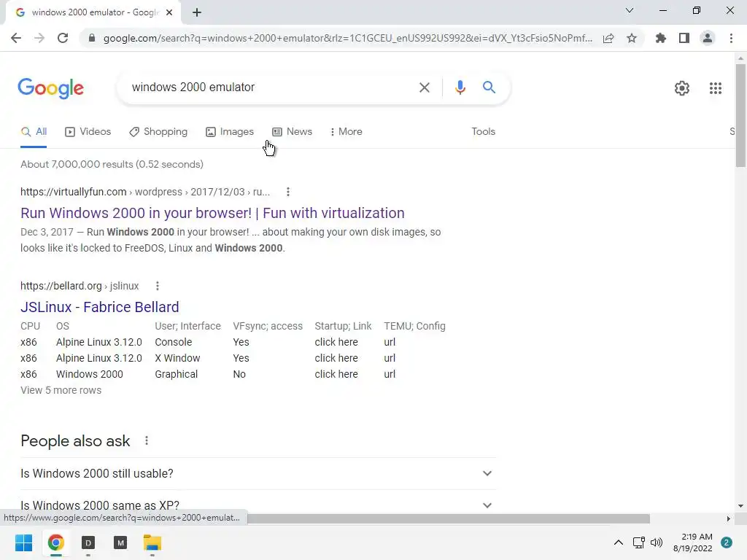Submit search with magnifier icon
This screenshot has width=747, height=560.
pos(489,87)
